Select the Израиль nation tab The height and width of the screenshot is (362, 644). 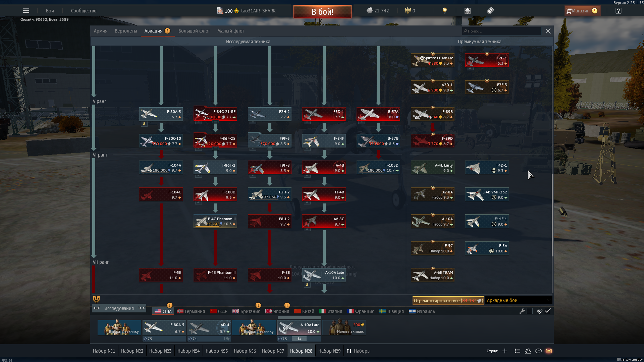point(422,311)
